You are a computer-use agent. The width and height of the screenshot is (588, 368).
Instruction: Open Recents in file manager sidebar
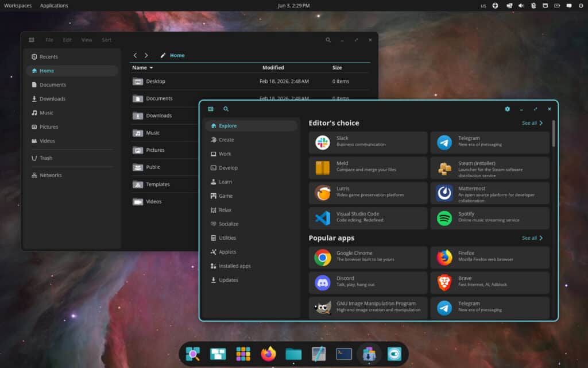tap(72, 57)
